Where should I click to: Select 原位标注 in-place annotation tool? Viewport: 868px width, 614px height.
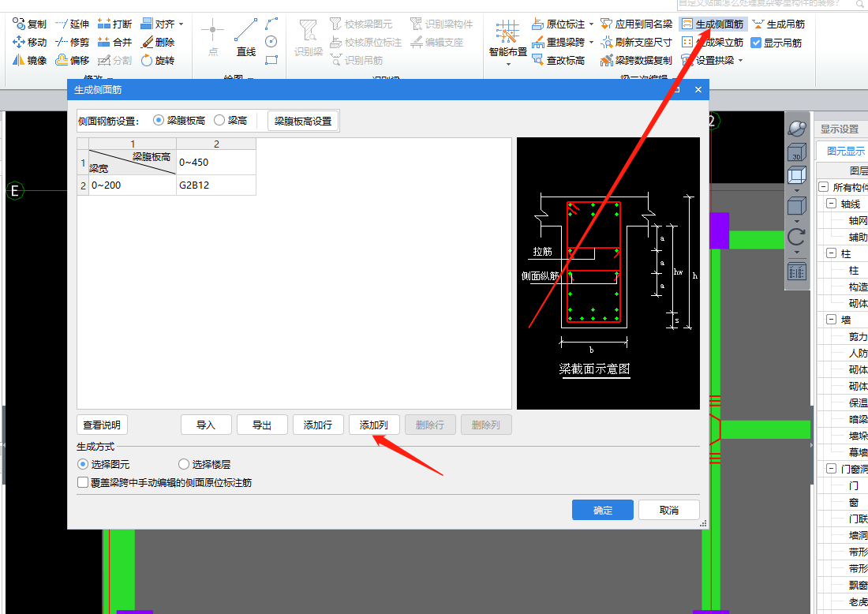point(558,24)
